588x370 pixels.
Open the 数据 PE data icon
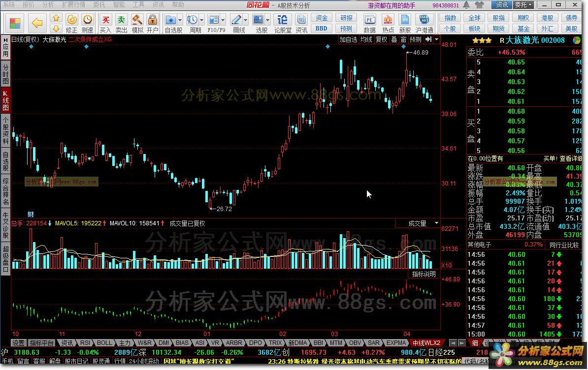point(369,23)
